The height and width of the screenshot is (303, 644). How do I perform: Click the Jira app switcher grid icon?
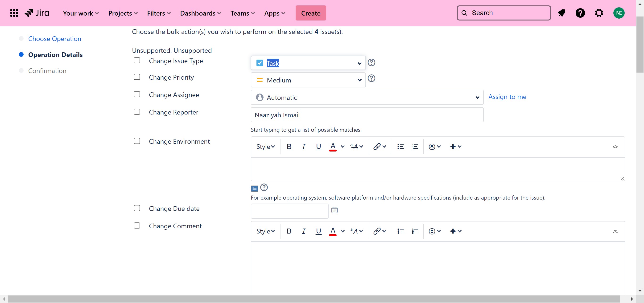14,13
